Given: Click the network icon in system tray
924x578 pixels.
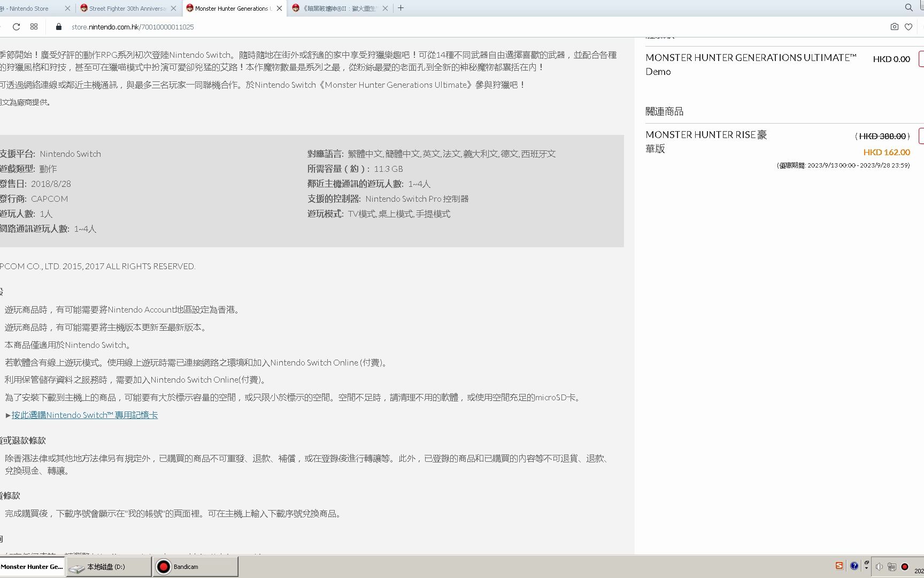Looking at the screenshot, I should (x=891, y=566).
